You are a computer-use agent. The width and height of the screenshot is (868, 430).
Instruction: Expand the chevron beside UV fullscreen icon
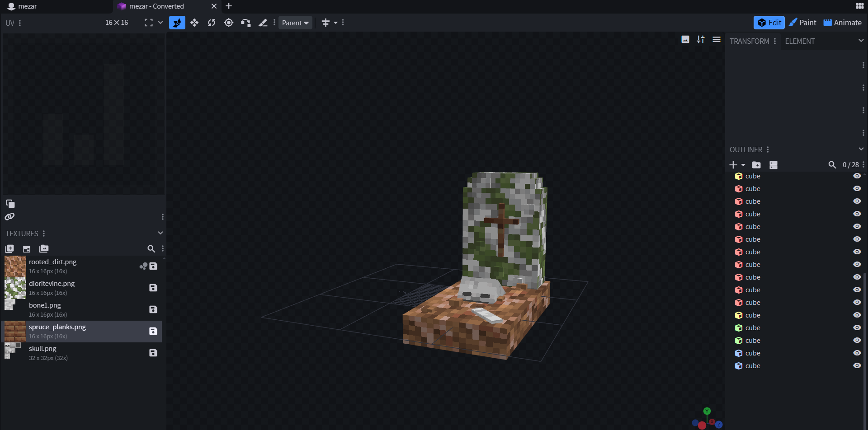pyautogui.click(x=160, y=23)
